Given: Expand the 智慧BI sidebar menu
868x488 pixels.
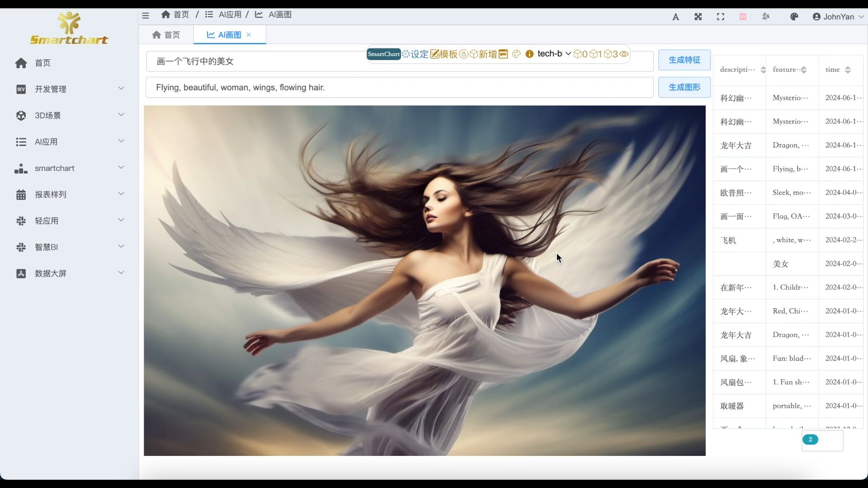Looking at the screenshot, I should click(x=70, y=247).
